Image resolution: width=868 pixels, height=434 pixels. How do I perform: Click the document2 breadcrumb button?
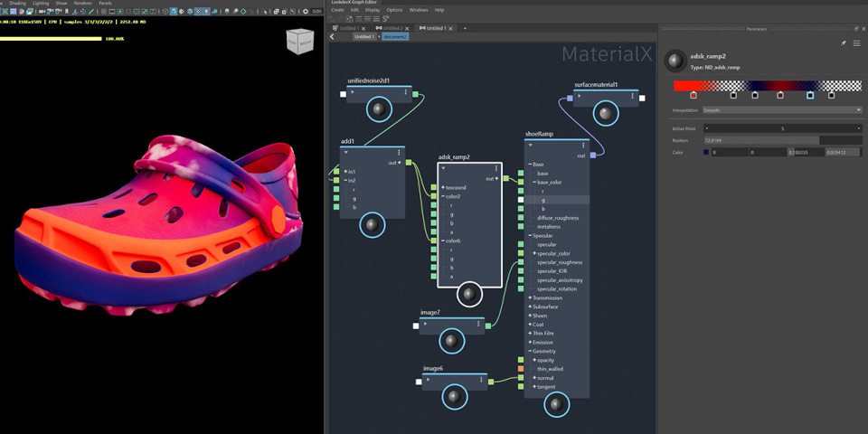coord(395,37)
